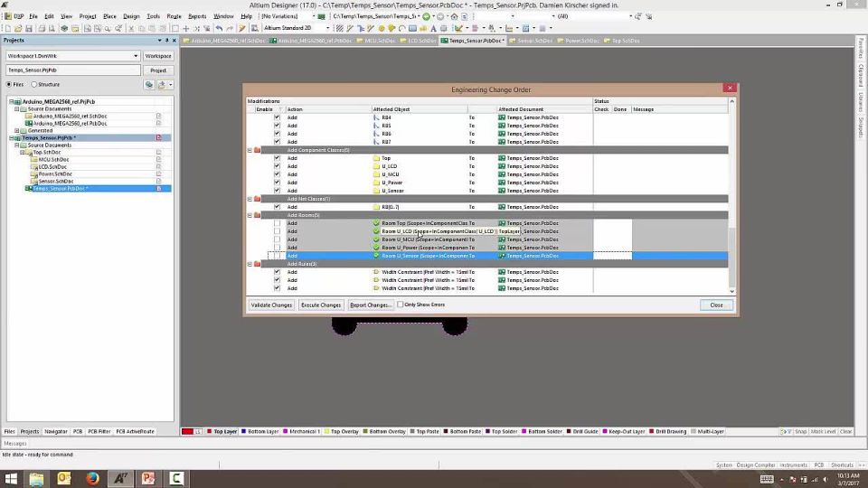
Task: Select the Structure radio button
Action: pos(34,85)
